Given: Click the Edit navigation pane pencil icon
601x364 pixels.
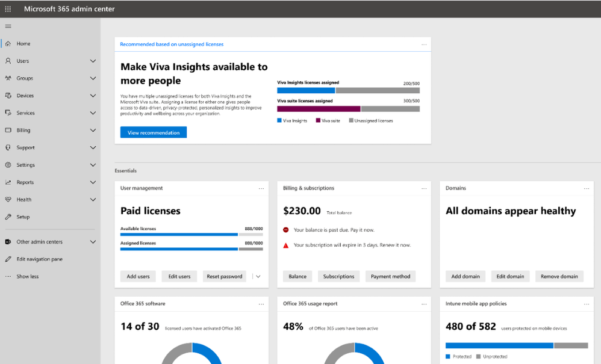Looking at the screenshot, I should [8, 259].
